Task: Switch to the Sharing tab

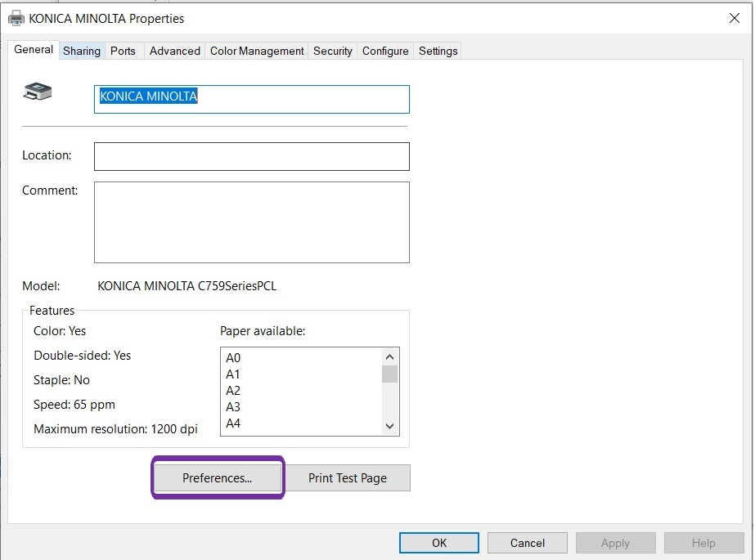Action: click(81, 50)
